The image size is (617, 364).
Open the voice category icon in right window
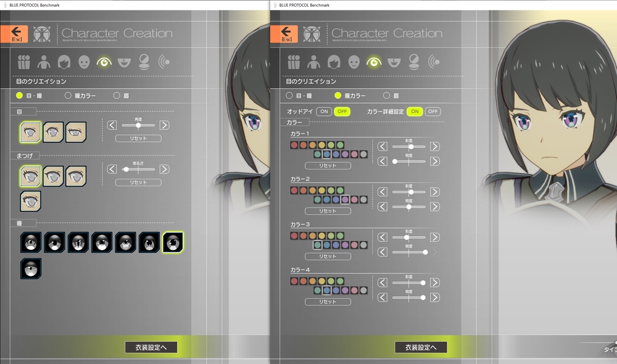point(434,62)
